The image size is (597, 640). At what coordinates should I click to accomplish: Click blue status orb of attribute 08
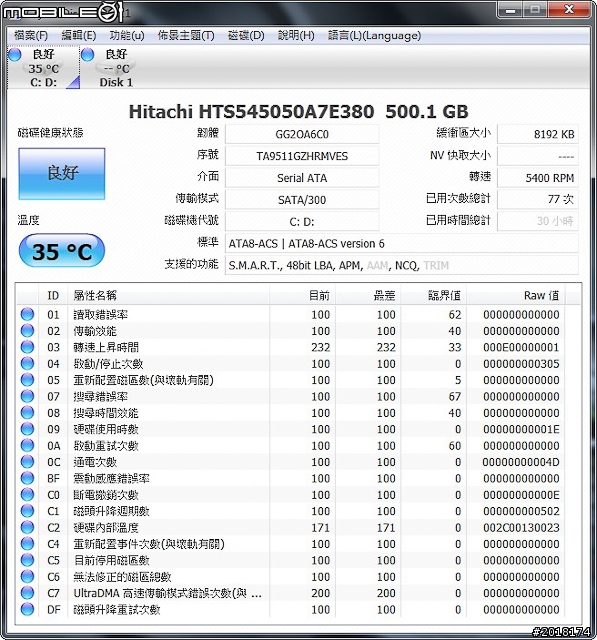pos(27,413)
